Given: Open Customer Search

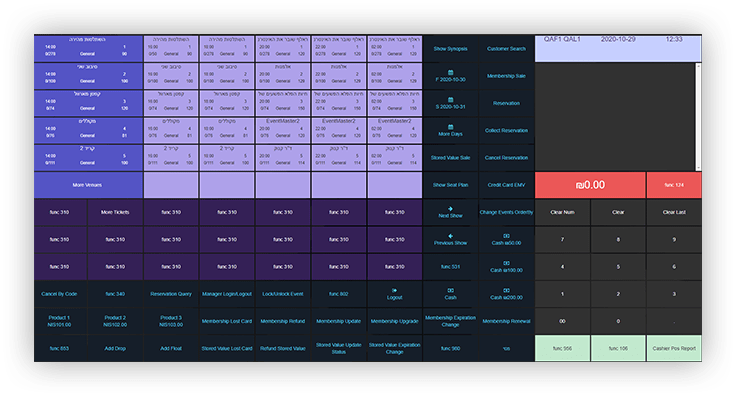Looking at the screenshot, I should click(x=506, y=48).
